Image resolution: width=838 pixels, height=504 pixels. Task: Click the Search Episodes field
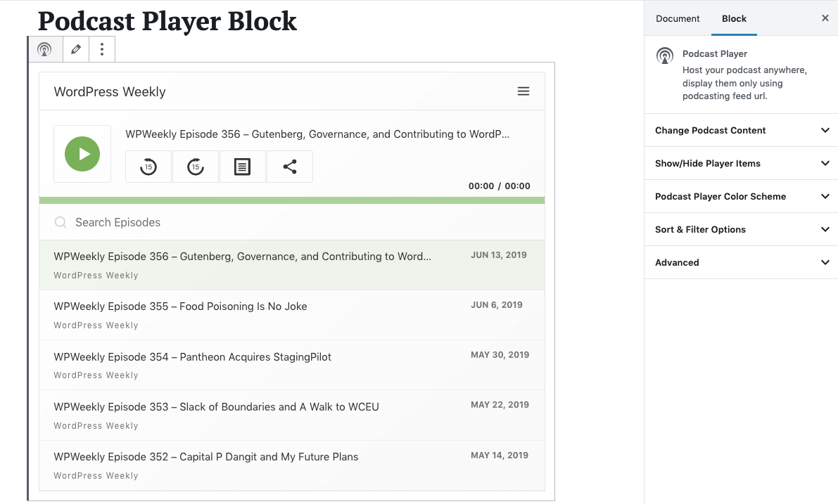(292, 223)
